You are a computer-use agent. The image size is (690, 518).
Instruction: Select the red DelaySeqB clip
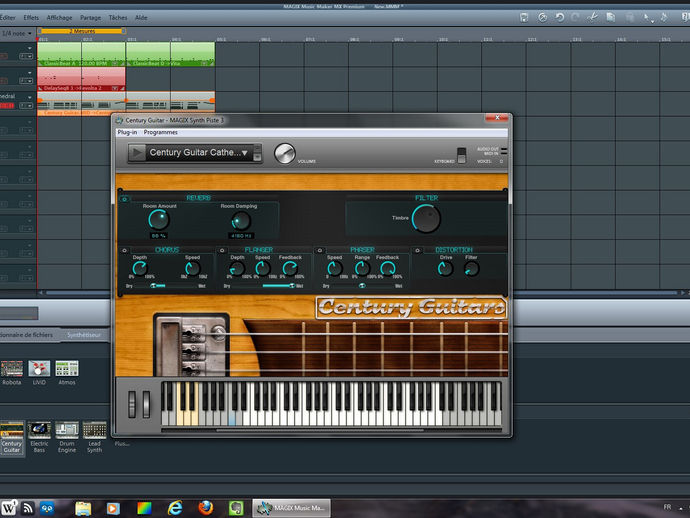click(x=81, y=79)
